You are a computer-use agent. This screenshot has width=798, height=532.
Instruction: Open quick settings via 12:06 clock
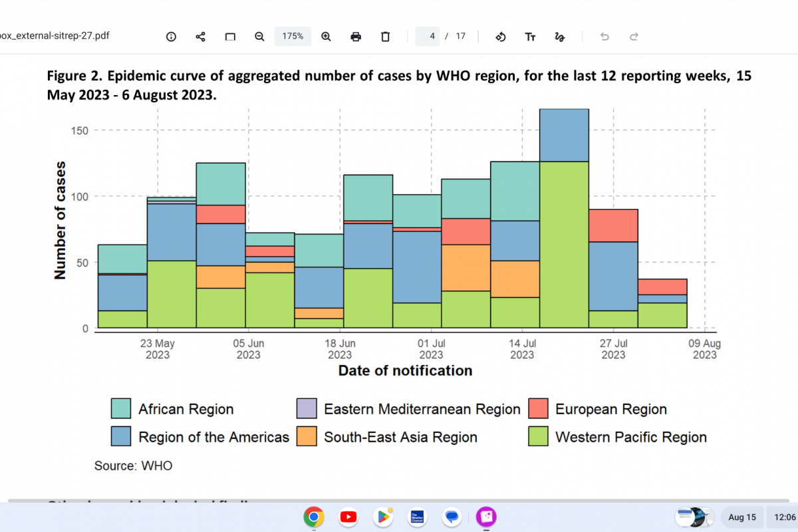pyautogui.click(x=780, y=517)
